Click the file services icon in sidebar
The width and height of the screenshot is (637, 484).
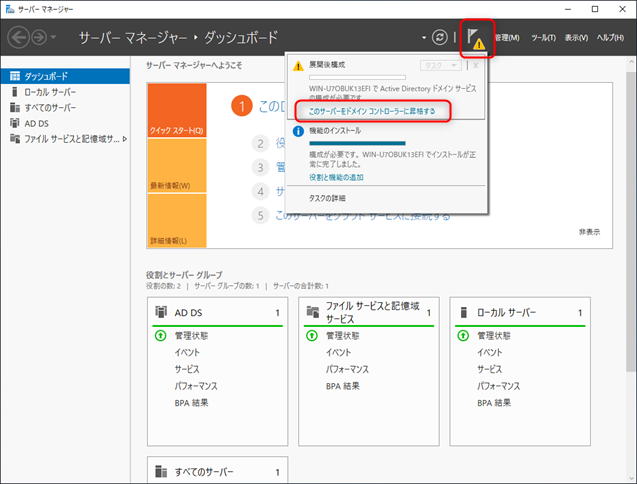coord(15,139)
